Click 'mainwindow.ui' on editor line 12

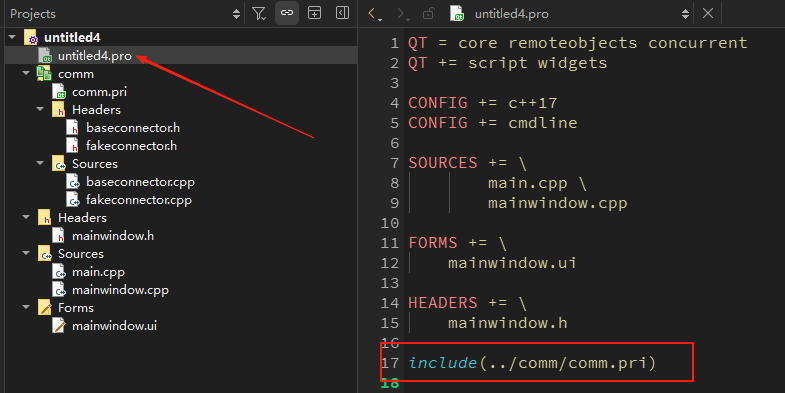pos(512,263)
